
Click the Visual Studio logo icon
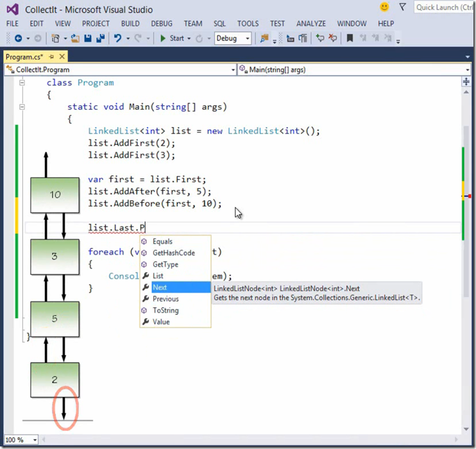(x=13, y=10)
